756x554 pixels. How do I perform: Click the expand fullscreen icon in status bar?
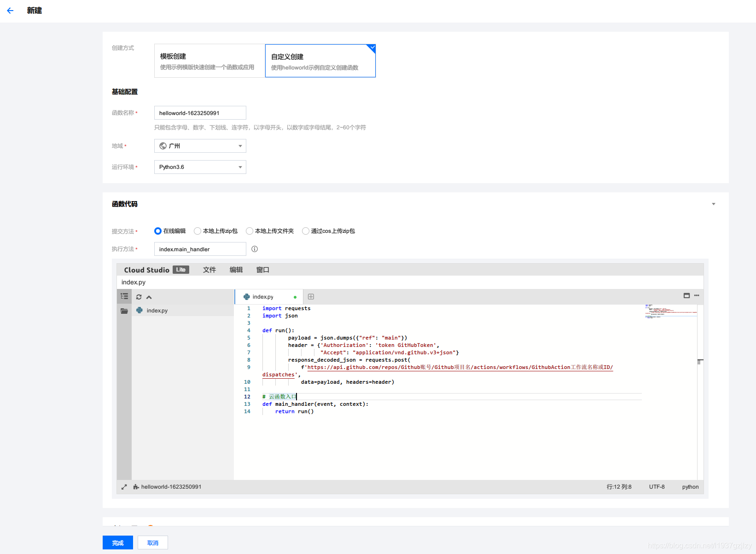tap(124, 486)
